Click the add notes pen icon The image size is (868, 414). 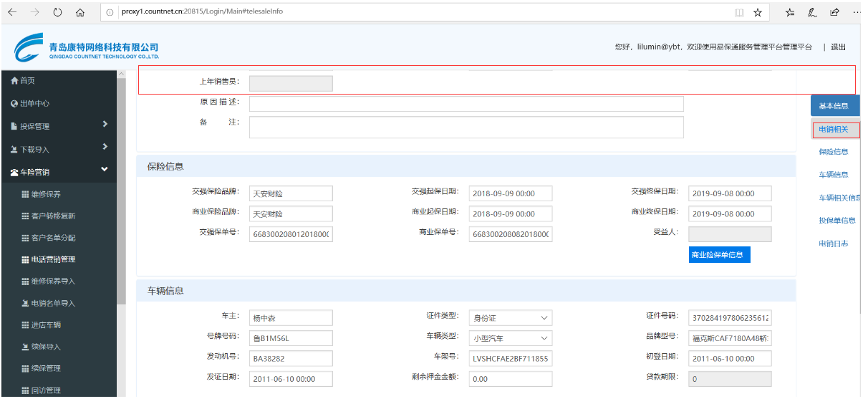click(x=813, y=12)
